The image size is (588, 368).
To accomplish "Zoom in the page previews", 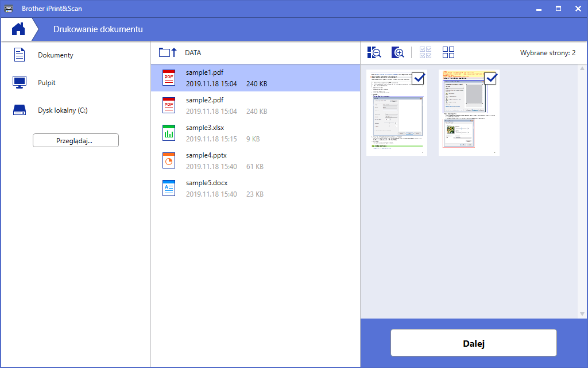I will [x=398, y=52].
